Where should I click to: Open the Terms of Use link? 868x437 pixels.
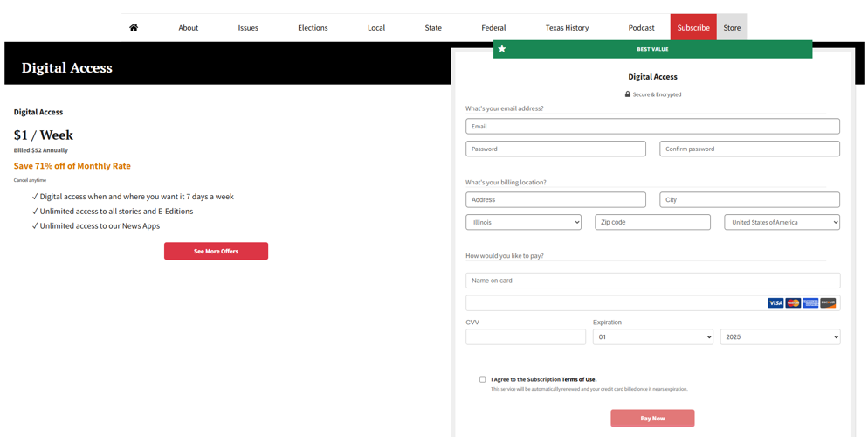578,379
